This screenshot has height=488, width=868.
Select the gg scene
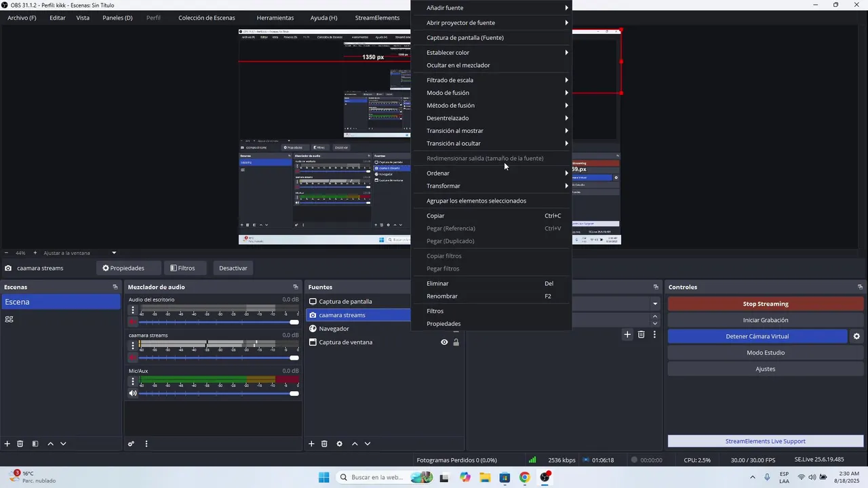click(61, 319)
